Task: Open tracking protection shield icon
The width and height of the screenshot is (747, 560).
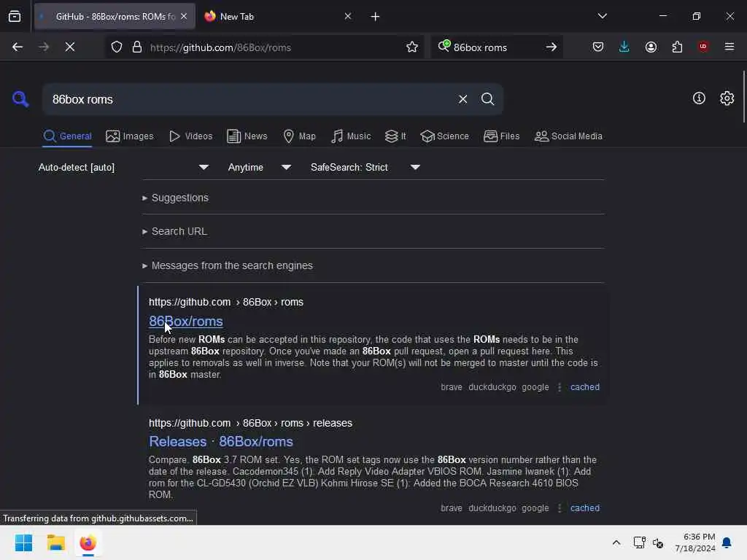Action: [117, 47]
